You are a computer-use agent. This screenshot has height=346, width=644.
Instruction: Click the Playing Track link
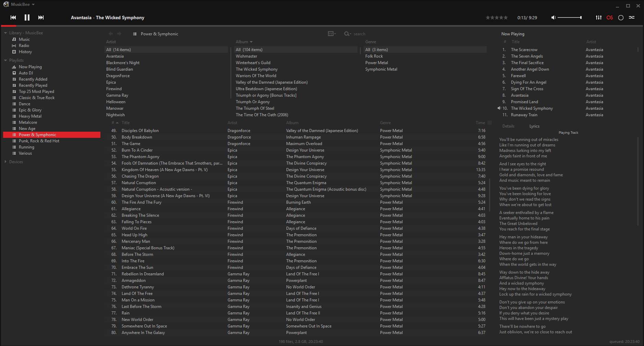(568, 133)
